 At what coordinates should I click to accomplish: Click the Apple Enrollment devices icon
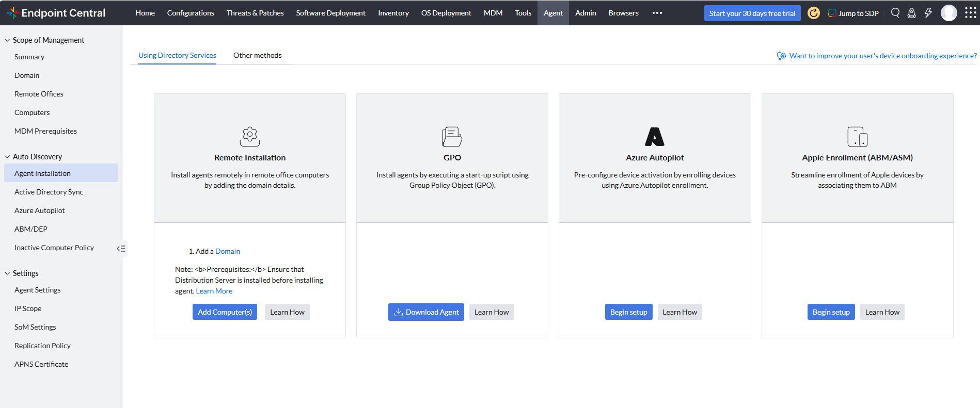pyautogui.click(x=858, y=137)
